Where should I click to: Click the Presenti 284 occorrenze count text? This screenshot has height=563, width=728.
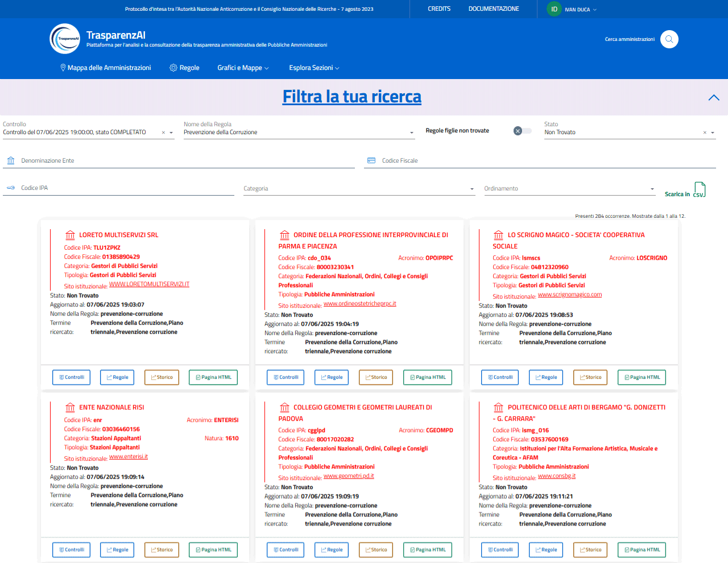click(630, 216)
